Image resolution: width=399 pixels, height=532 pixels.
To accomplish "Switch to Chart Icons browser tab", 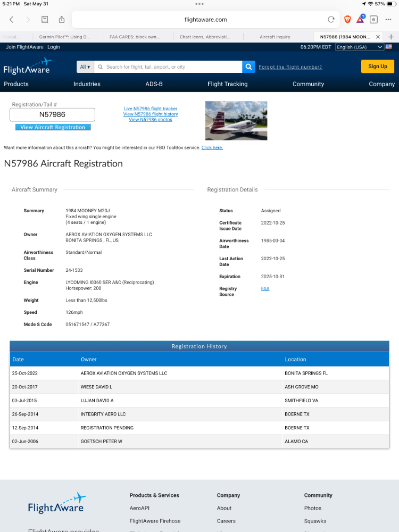I will coord(205,37).
